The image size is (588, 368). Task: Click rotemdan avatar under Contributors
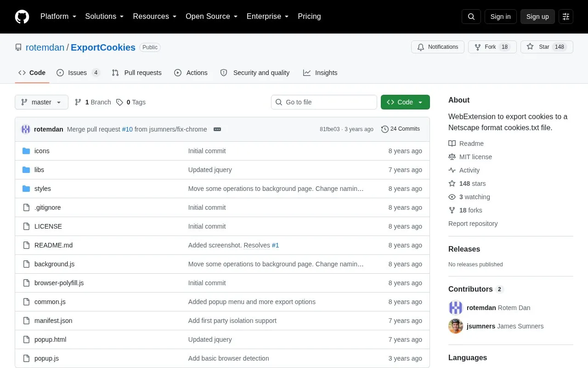pyautogui.click(x=456, y=308)
